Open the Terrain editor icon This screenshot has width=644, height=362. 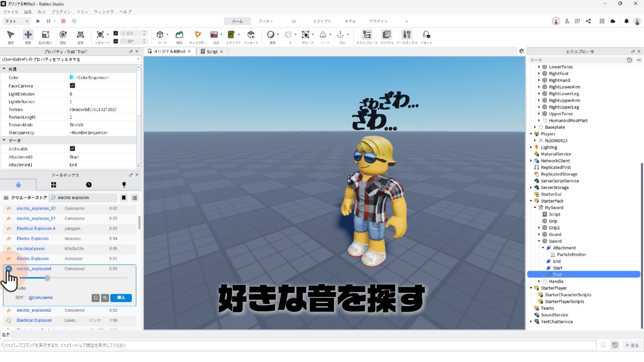click(179, 35)
